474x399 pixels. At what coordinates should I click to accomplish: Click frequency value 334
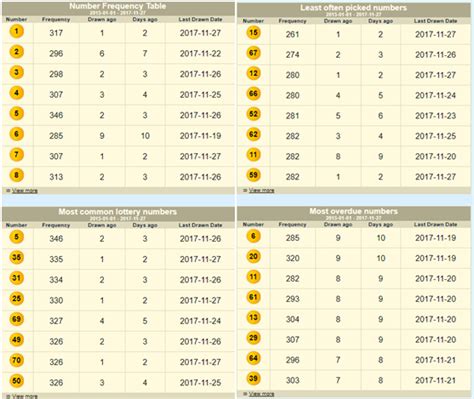point(56,280)
